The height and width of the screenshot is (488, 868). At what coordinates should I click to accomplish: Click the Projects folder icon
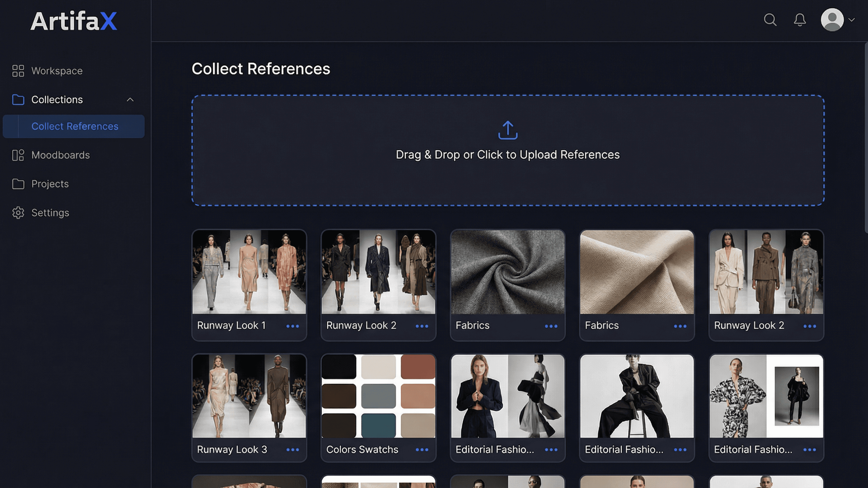18,184
